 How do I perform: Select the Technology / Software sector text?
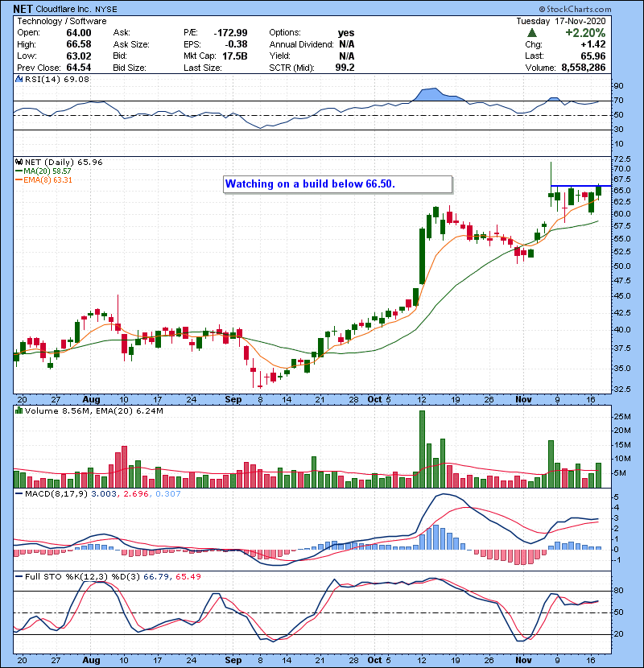click(x=62, y=21)
